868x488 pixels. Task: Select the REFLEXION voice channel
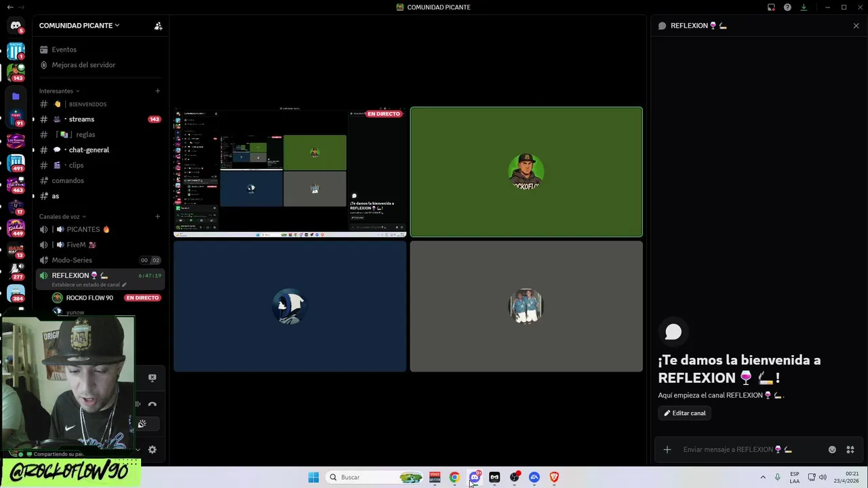100,276
